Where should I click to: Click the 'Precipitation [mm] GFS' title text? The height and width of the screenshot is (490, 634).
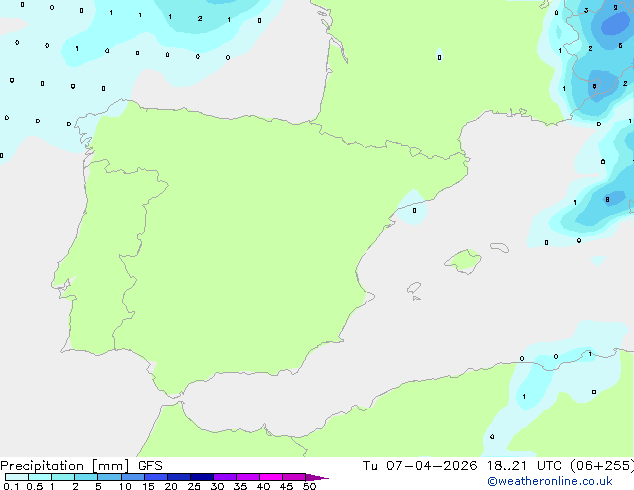(81, 466)
